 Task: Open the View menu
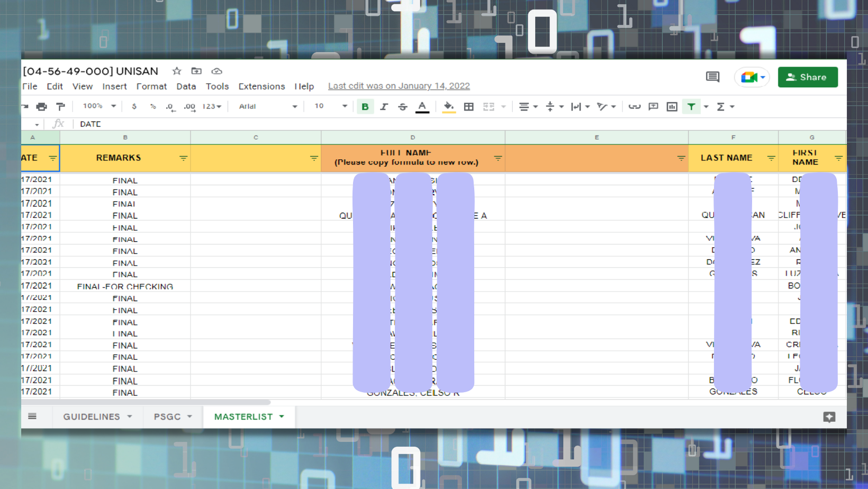click(x=83, y=86)
